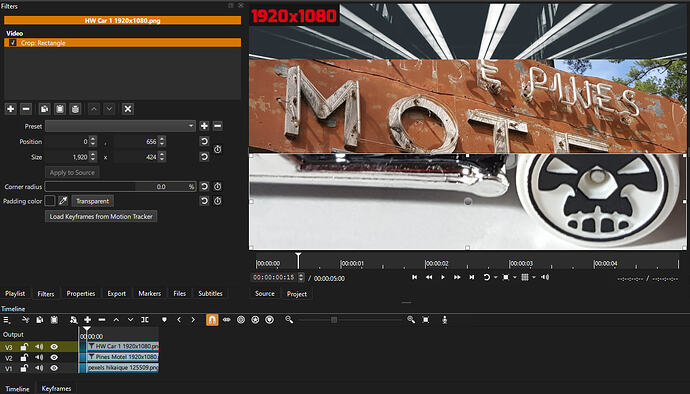
Task: Move filter up in list
Action: 94,109
